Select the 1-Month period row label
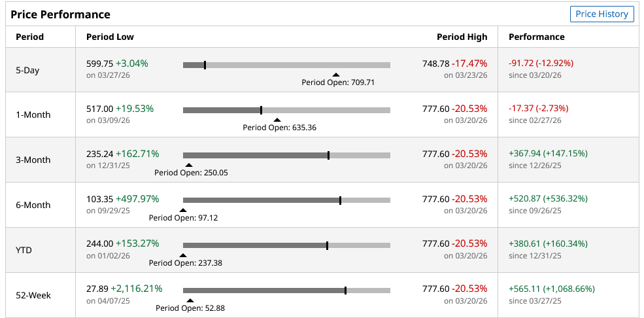The image size is (644, 318). [33, 115]
